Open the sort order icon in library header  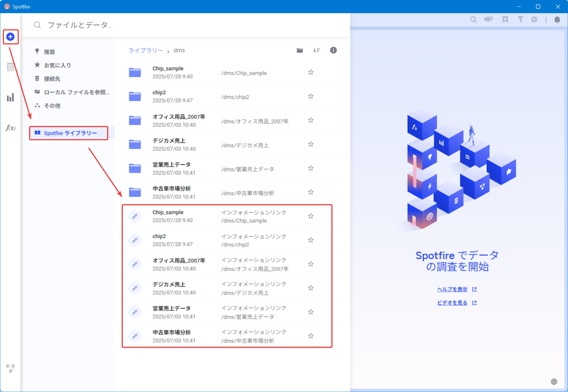tap(317, 50)
